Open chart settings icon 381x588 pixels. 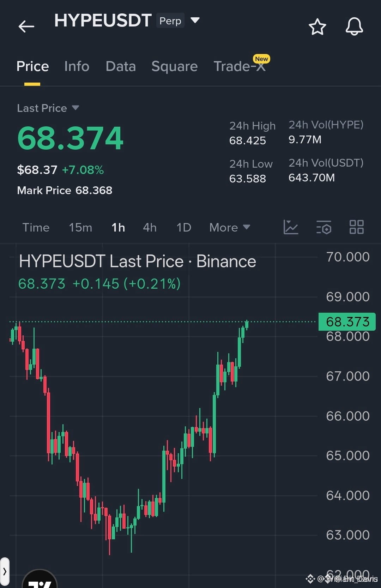pos(324,227)
